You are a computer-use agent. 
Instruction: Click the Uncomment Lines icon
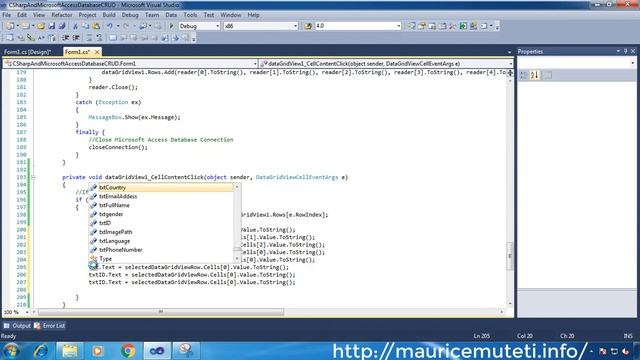pyautogui.click(x=99, y=38)
